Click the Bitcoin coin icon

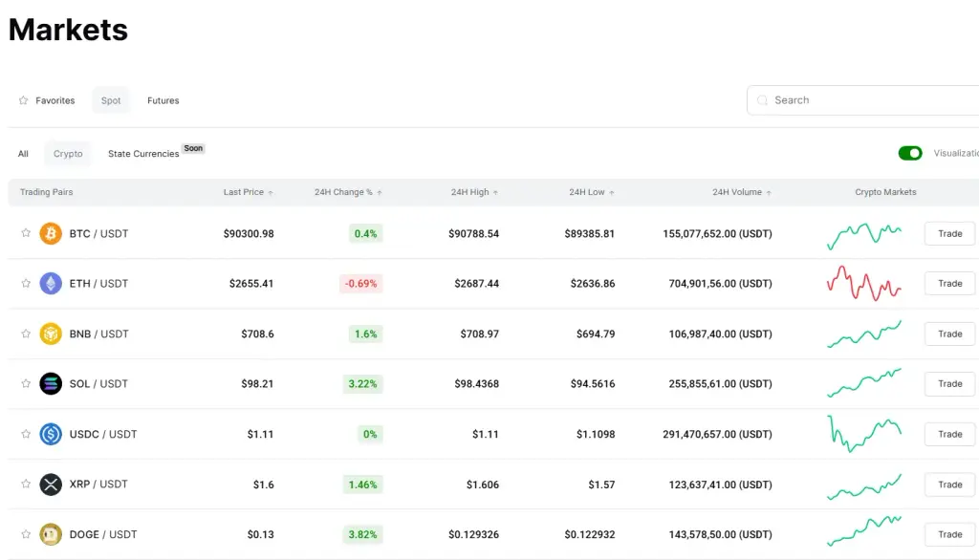point(51,233)
